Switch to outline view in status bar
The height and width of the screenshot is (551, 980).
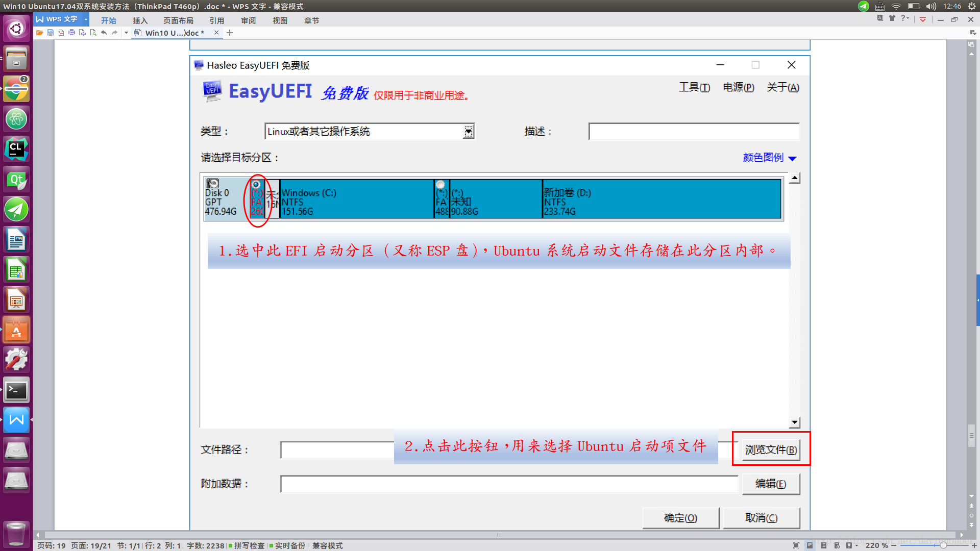tap(823, 545)
